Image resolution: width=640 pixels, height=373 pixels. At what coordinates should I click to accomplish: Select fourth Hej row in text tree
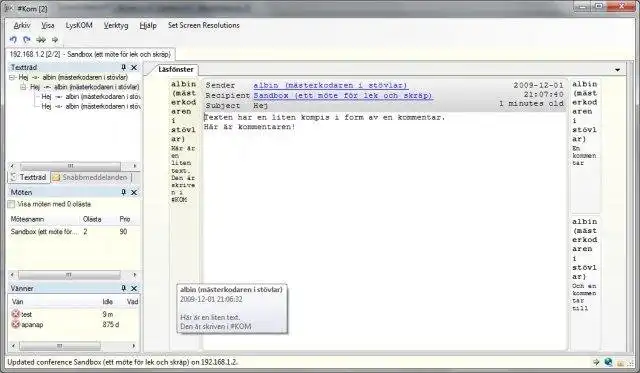point(91,107)
